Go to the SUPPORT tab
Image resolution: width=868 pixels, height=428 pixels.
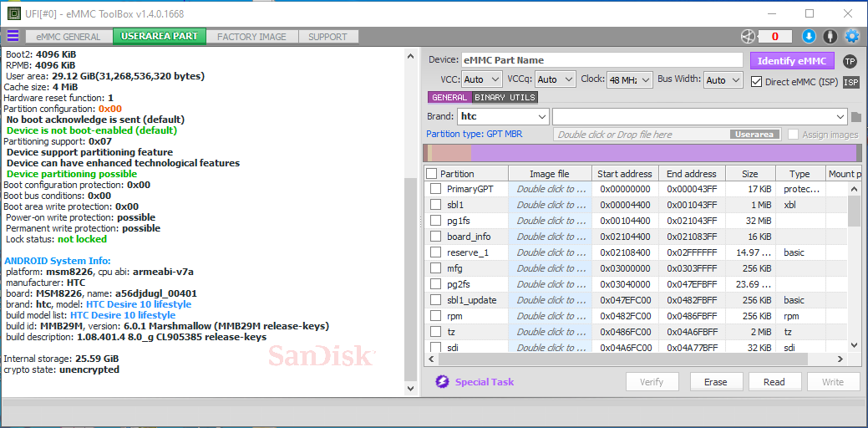pyautogui.click(x=327, y=37)
